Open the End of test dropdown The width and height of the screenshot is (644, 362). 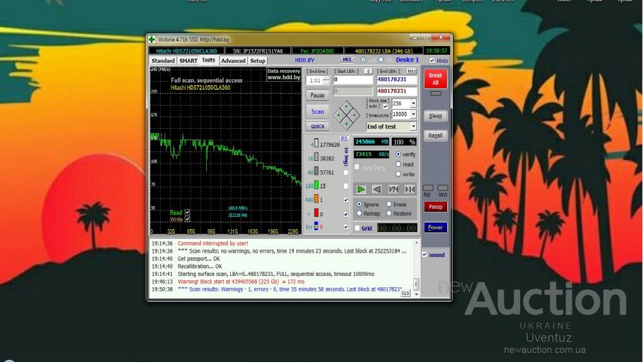pyautogui.click(x=413, y=126)
